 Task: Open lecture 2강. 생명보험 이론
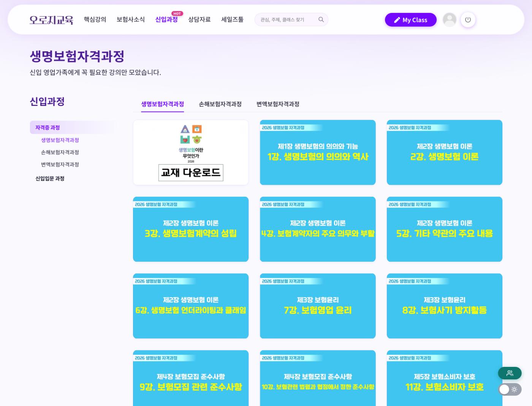click(445, 153)
